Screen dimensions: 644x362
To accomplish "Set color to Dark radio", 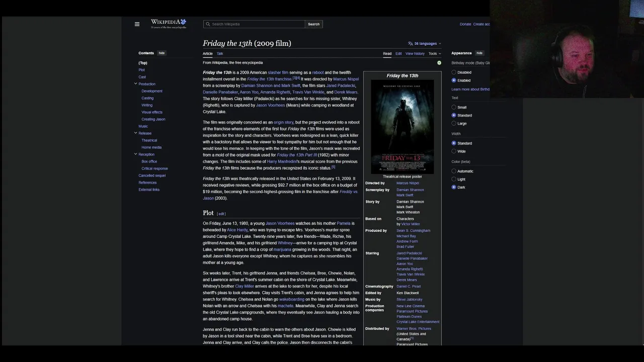I will click(454, 187).
